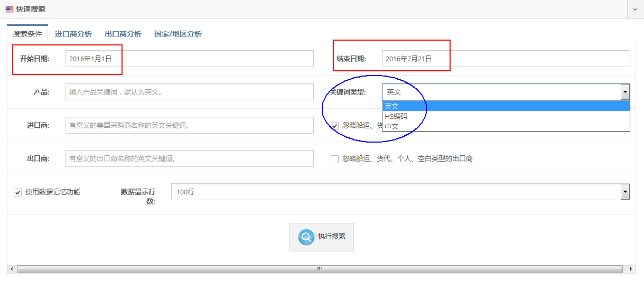The image size is (644, 281).
Task: Open the 进口商分析 tab
Action: click(x=73, y=34)
